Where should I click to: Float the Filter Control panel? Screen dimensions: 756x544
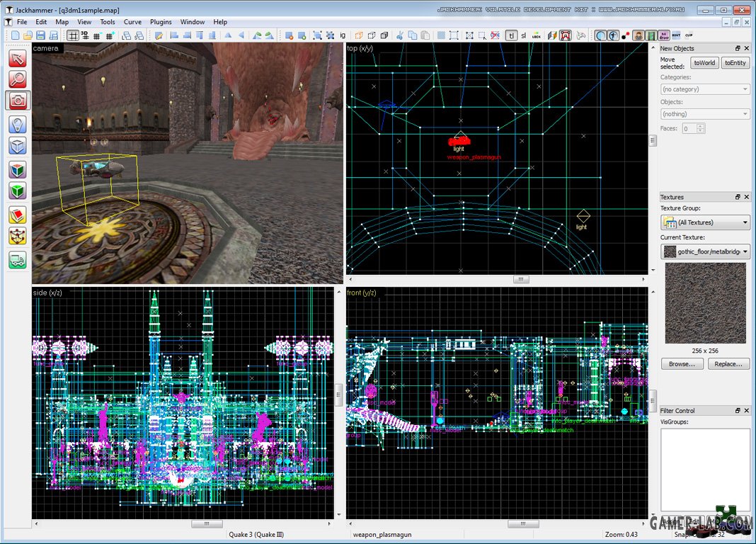738,410
